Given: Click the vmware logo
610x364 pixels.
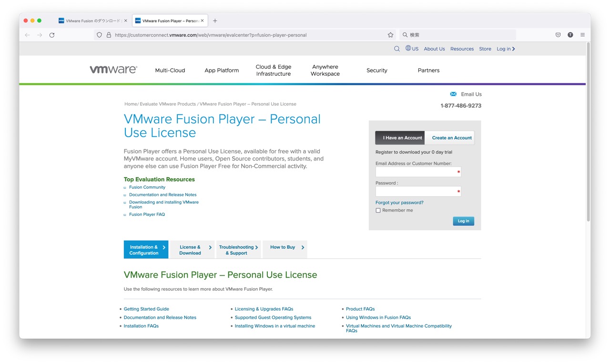Looking at the screenshot, I should pos(113,70).
